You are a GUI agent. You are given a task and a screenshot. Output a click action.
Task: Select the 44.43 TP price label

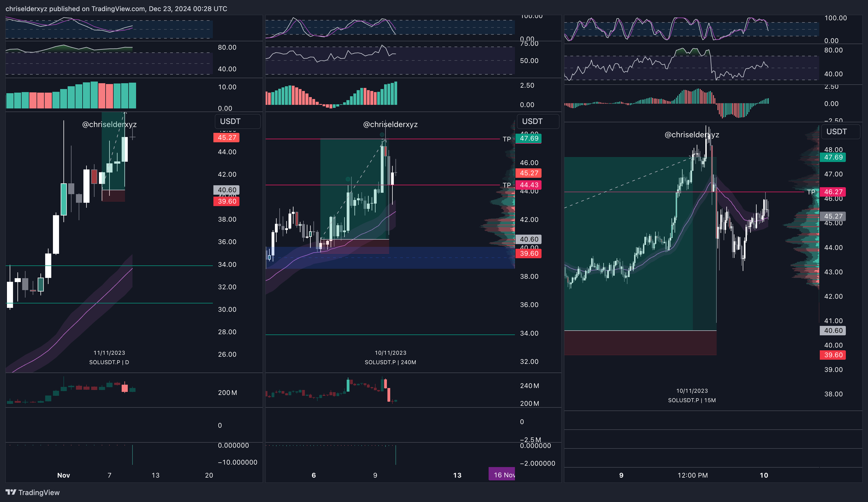point(529,185)
